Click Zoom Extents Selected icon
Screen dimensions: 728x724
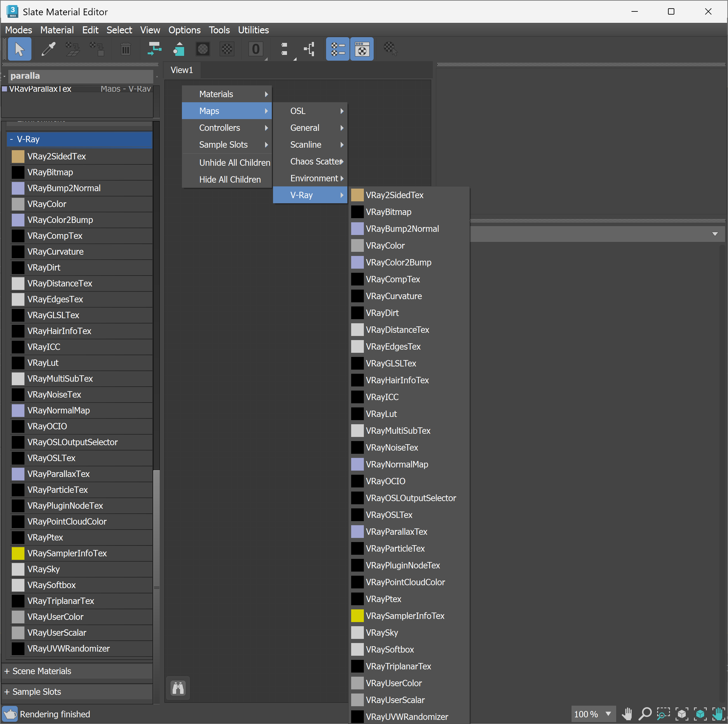click(700, 714)
